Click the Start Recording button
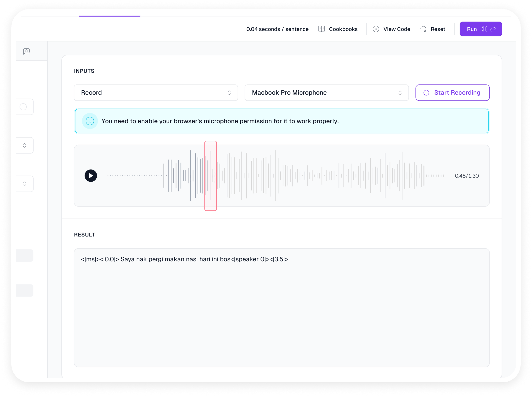Image resolution: width=532 pixels, height=396 pixels. (x=452, y=93)
